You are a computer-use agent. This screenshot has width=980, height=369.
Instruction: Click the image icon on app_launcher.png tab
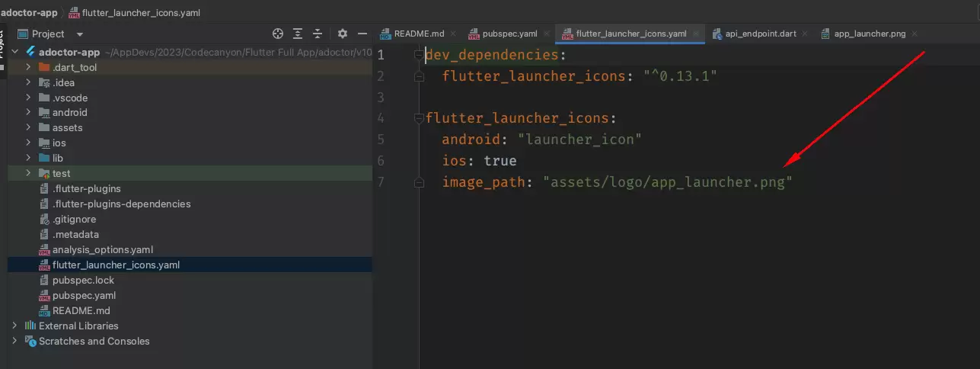click(x=826, y=34)
